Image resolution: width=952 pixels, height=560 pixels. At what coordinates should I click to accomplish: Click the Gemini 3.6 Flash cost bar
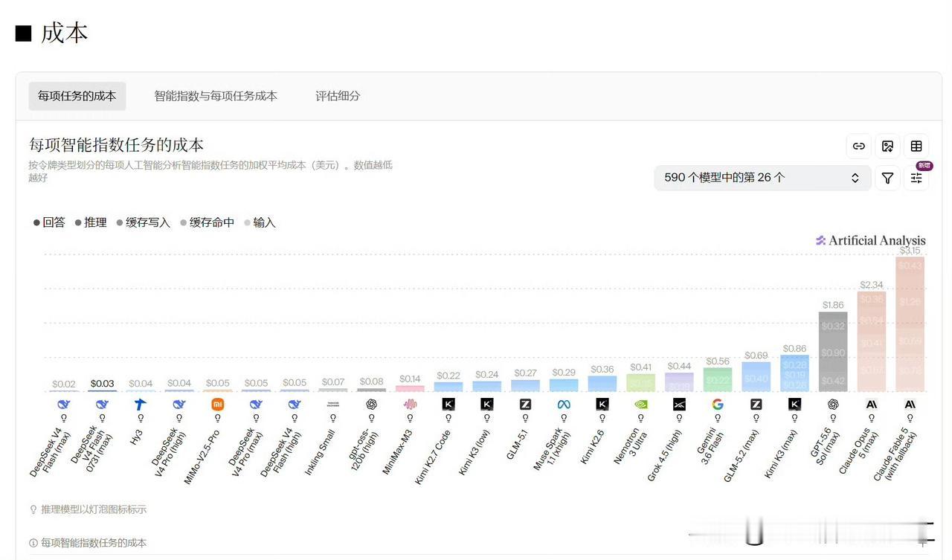click(718, 379)
